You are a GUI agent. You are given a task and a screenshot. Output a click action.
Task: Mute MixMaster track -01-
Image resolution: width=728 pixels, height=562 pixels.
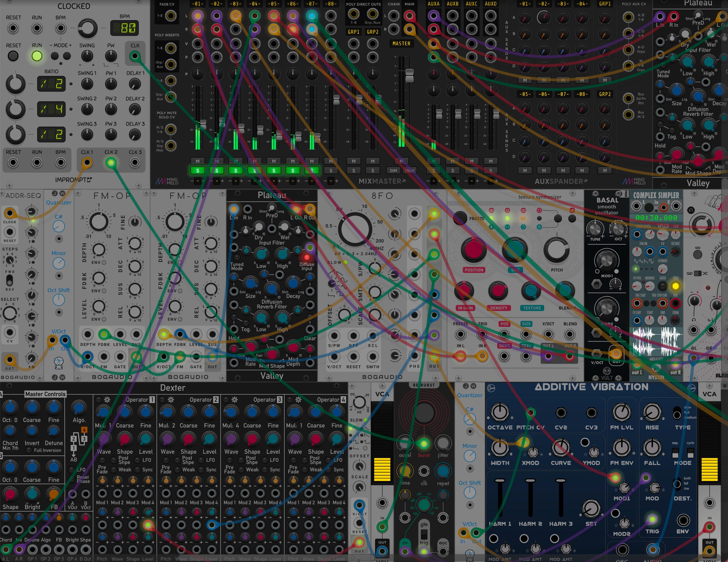tap(198, 161)
